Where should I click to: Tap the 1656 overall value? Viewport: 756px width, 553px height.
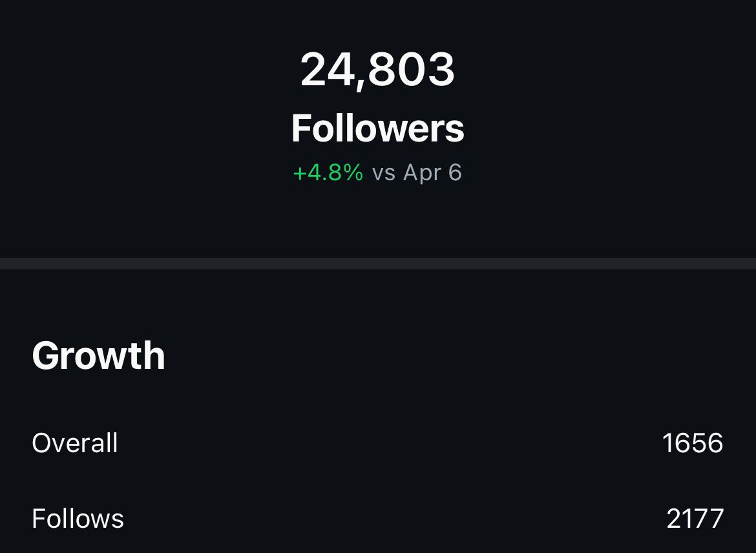tap(693, 443)
